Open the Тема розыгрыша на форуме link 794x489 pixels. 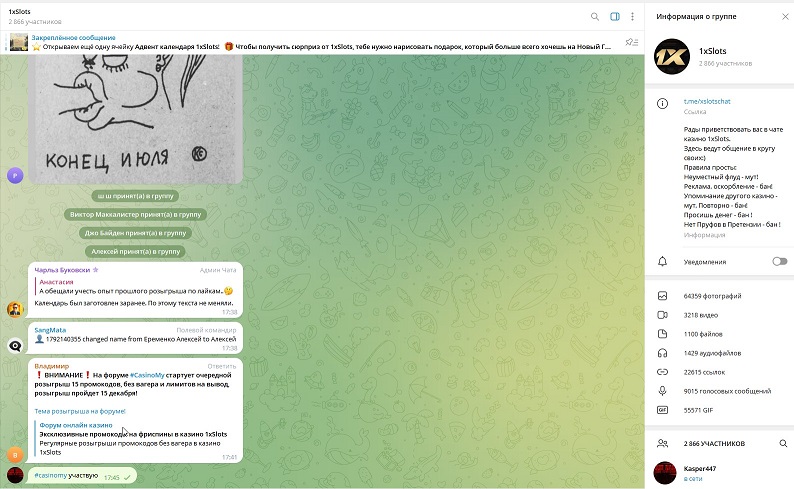pos(80,411)
